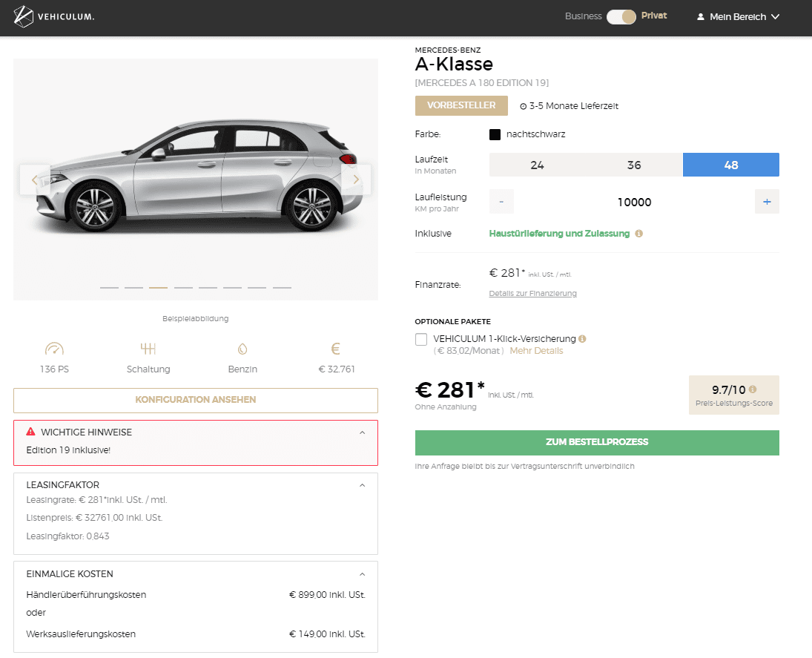Open the Mein Bereich dropdown
The height and width of the screenshot is (658, 812).
pos(738,16)
